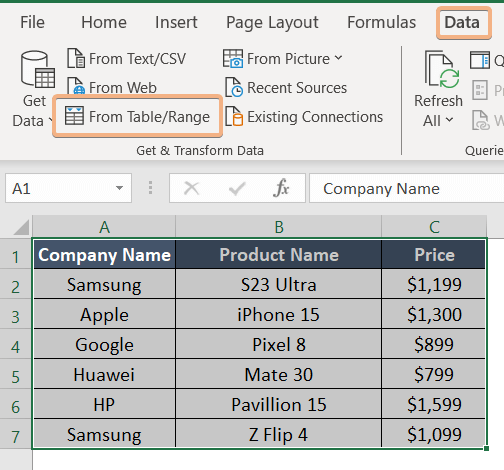Image resolution: width=504 pixels, height=470 pixels.
Task: Expand the Name Box dropdown arrow
Action: coord(119,188)
